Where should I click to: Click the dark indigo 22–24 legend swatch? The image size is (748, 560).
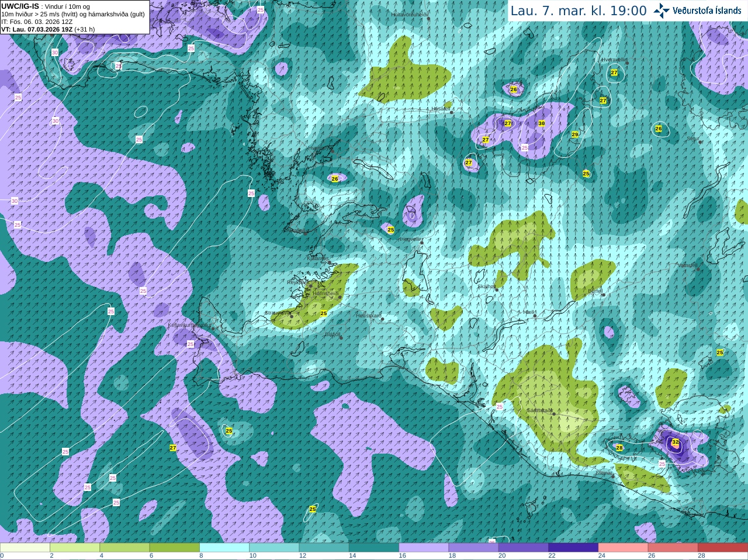[x=573, y=548]
